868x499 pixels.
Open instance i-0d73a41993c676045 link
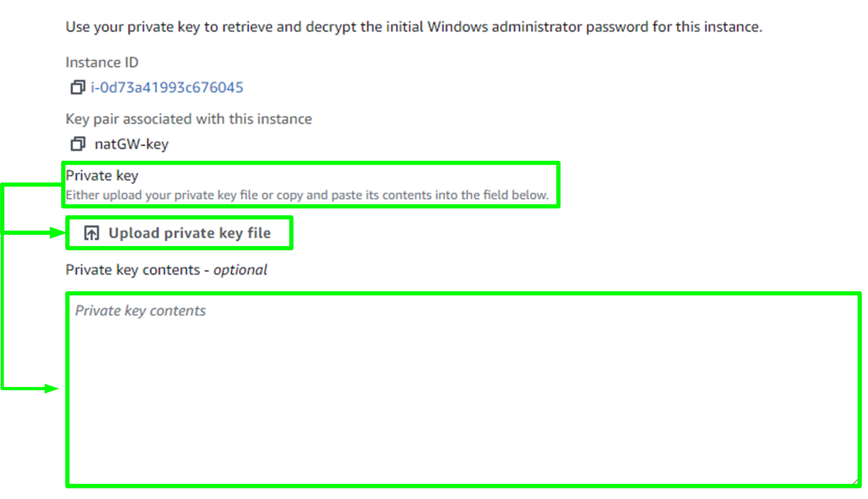pyautogui.click(x=167, y=87)
